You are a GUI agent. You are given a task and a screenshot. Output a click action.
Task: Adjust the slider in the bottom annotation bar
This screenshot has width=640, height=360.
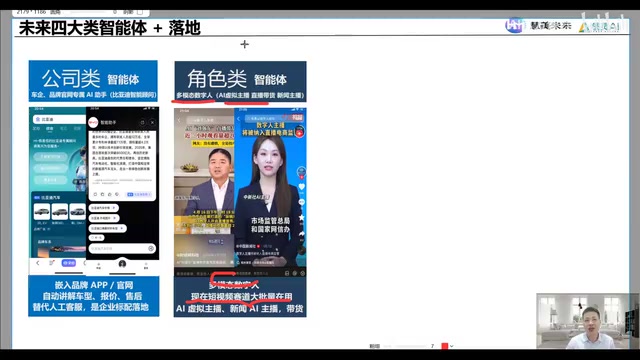click(405, 346)
